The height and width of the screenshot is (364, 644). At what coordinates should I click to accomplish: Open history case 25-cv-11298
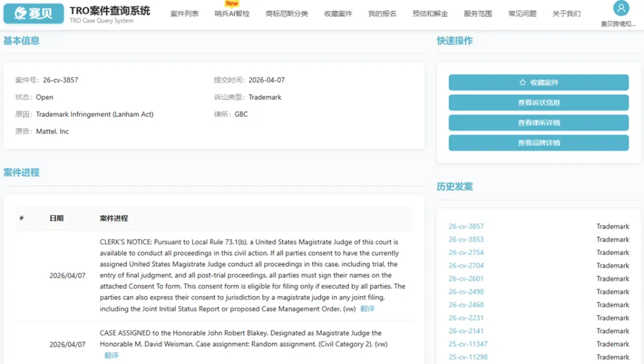point(468,357)
